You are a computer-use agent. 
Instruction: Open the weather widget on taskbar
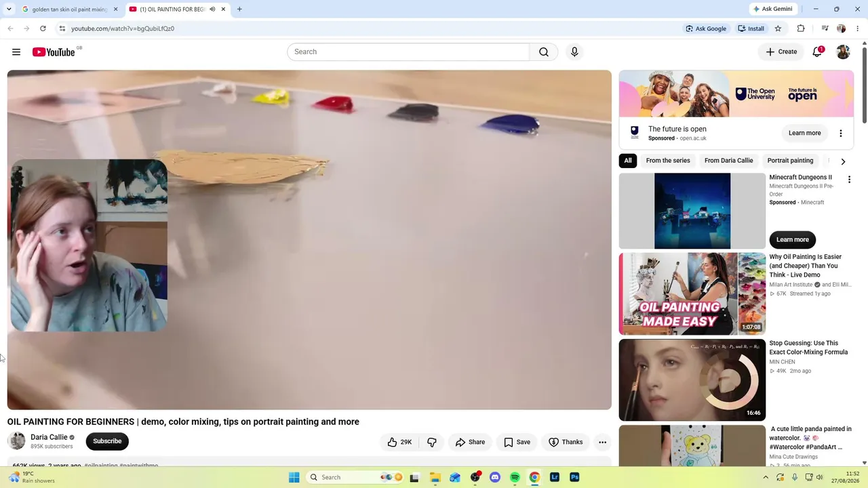tap(30, 477)
